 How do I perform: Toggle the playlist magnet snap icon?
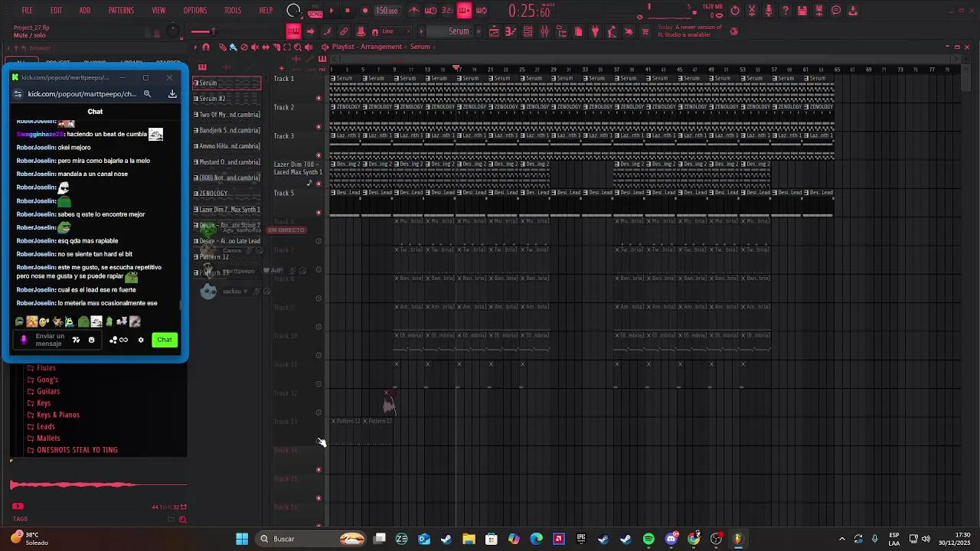pos(205,47)
